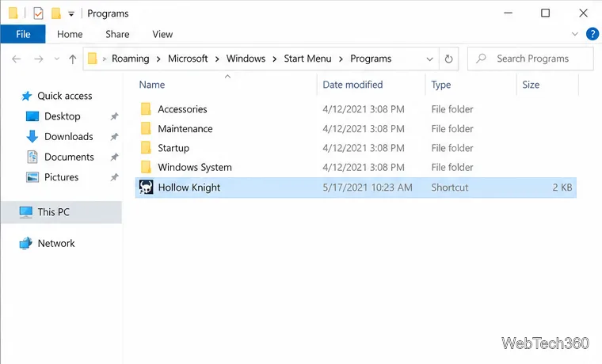Select the Maintenance folder icon
The width and height of the screenshot is (602, 364).
pos(146,128)
